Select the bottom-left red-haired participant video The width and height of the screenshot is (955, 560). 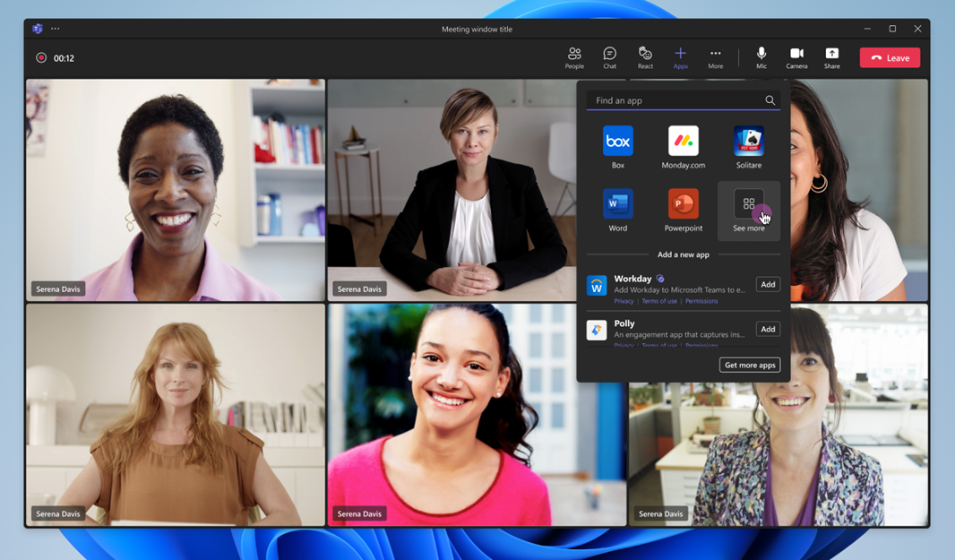pos(176,415)
